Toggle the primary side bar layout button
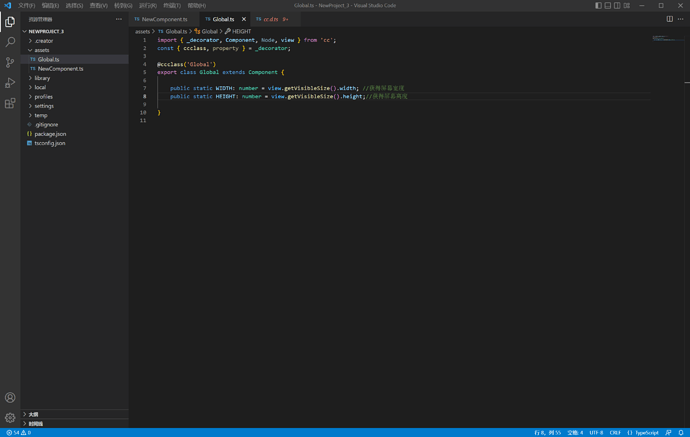The width and height of the screenshot is (690, 437). [598, 5]
